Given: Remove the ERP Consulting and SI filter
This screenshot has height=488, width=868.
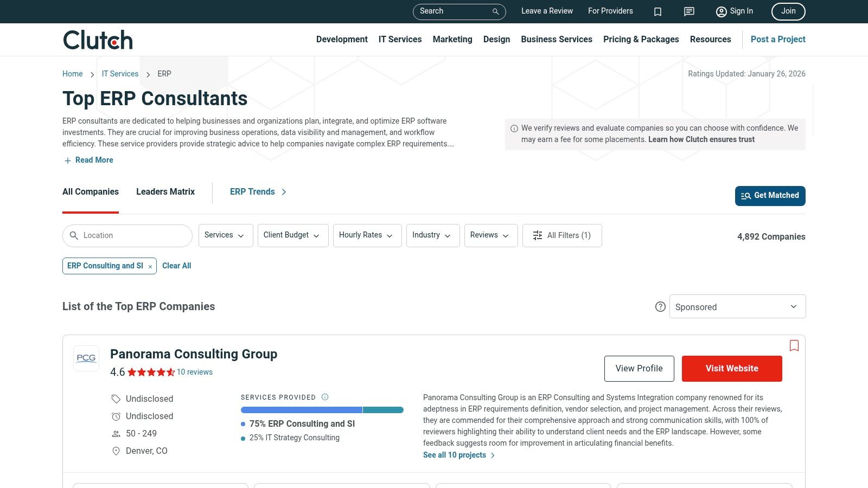Looking at the screenshot, I should pyautogui.click(x=150, y=266).
